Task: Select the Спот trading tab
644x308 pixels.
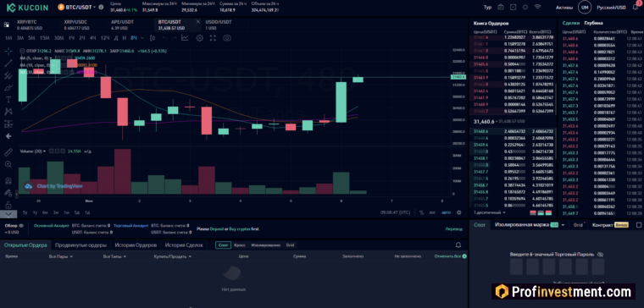Action: (x=480, y=225)
